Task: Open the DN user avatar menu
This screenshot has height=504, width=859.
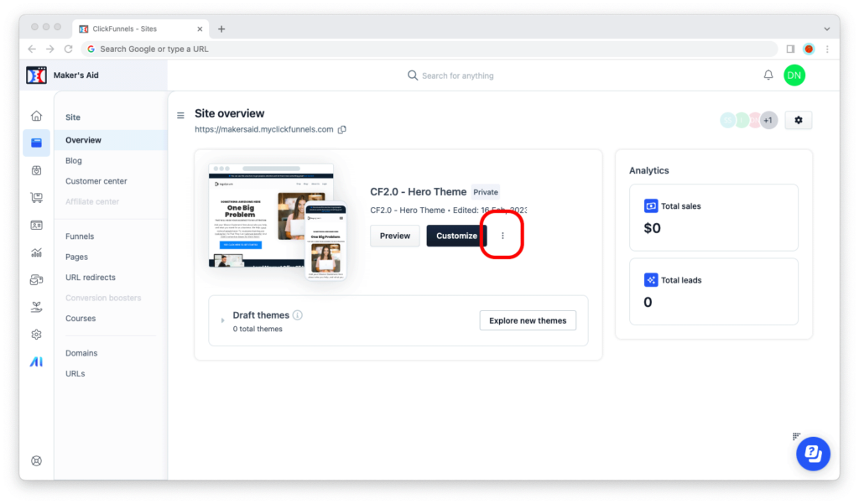Action: pyautogui.click(x=794, y=75)
